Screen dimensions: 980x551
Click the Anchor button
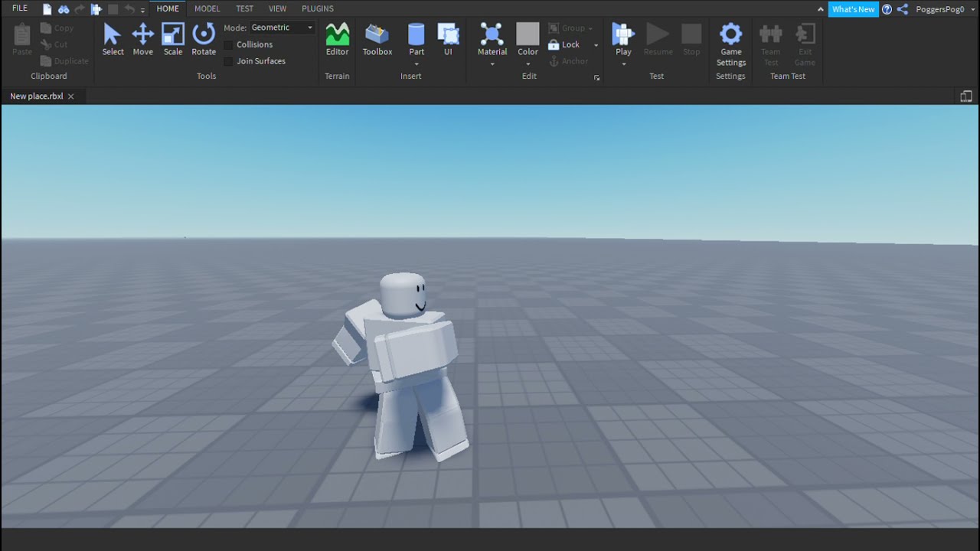click(x=569, y=61)
